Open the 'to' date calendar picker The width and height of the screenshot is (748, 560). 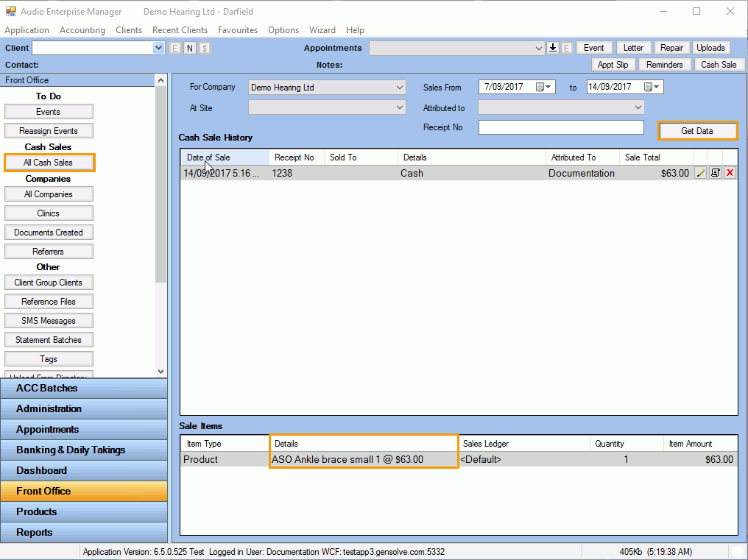pyautogui.click(x=652, y=87)
